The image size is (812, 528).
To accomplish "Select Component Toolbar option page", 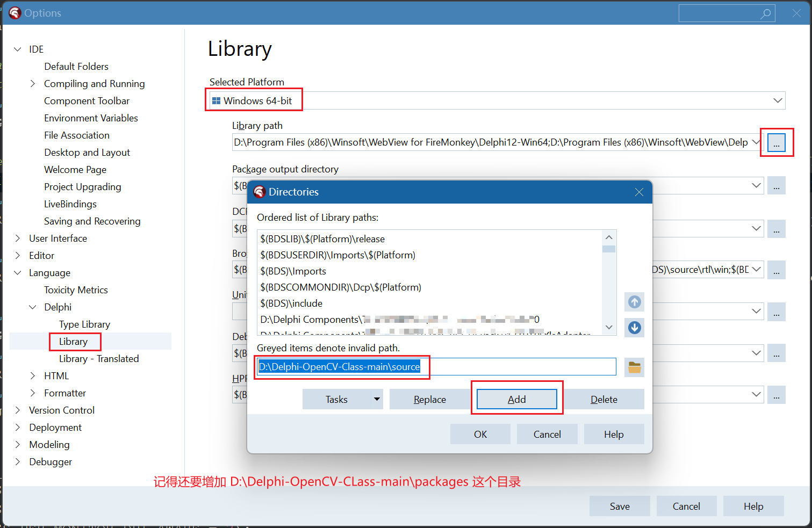I will pyautogui.click(x=87, y=101).
